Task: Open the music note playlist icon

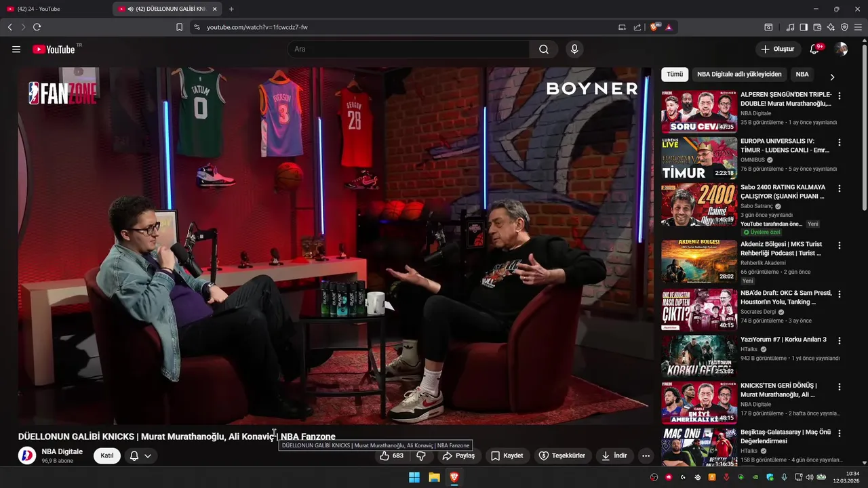Action: click(790, 27)
